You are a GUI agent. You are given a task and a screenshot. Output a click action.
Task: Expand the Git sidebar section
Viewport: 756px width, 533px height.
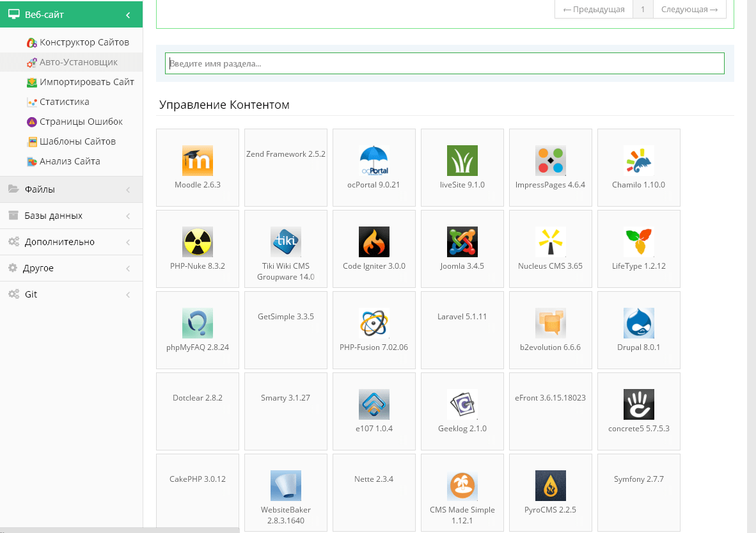71,294
